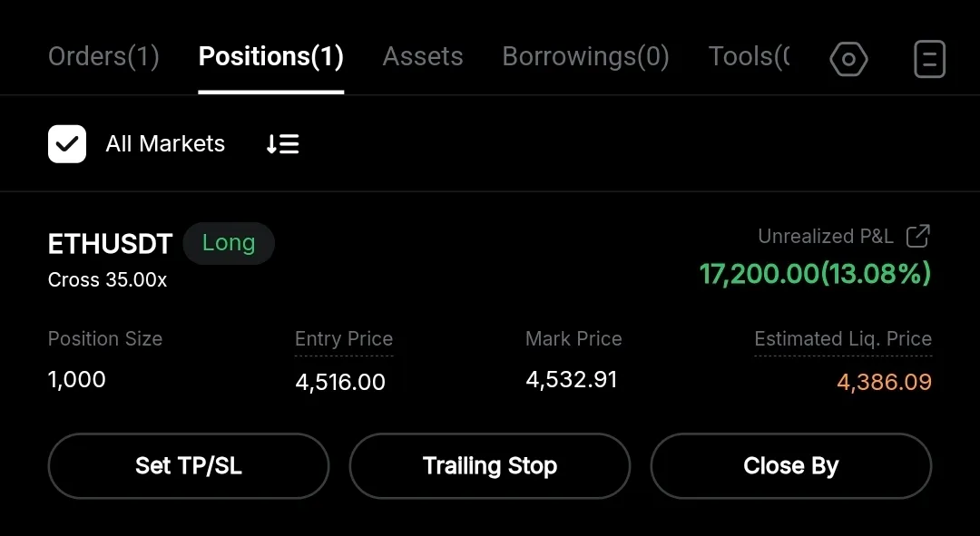The width and height of the screenshot is (980, 536).
Task: Open the hexagon settings icon
Action: [848, 60]
